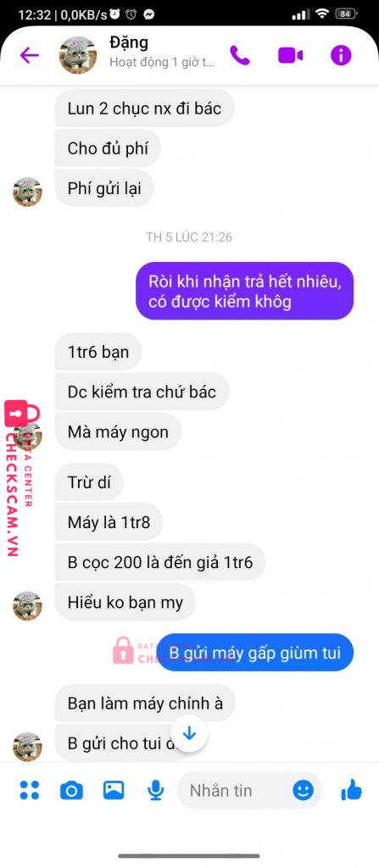Select the blue message 'B gửi máy gấp giùm tui'
The image size is (379, 868).
[255, 653]
